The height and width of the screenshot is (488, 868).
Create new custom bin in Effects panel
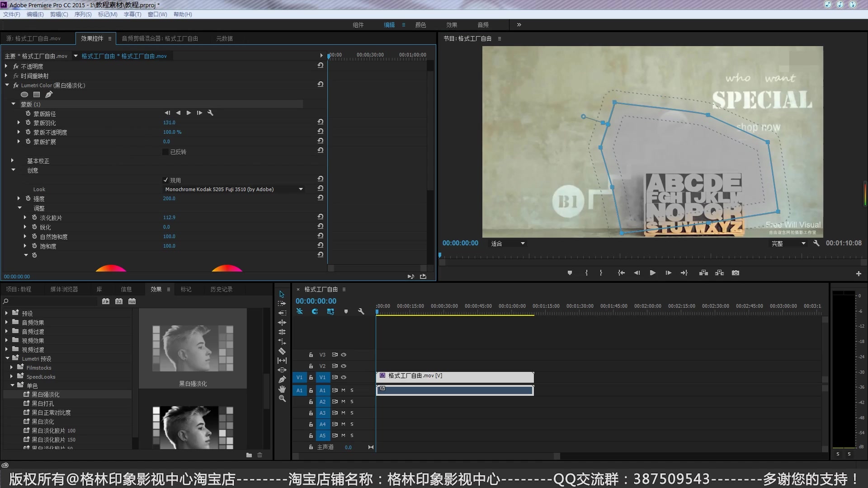[249, 455]
